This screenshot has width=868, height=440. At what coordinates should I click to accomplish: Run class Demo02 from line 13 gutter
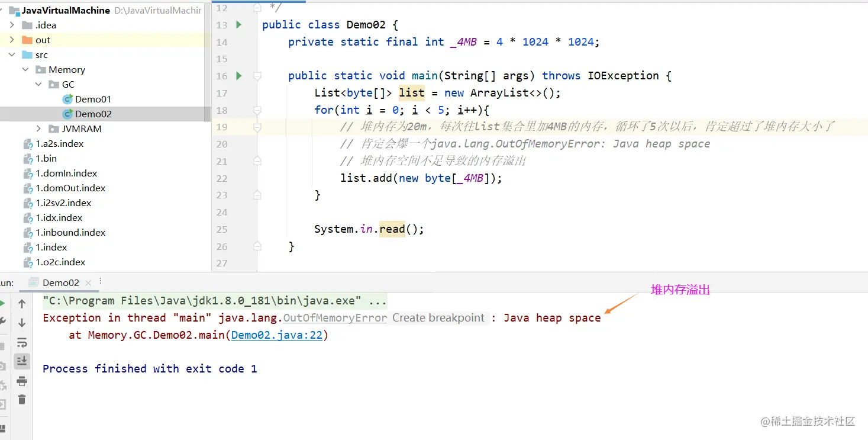tap(239, 25)
